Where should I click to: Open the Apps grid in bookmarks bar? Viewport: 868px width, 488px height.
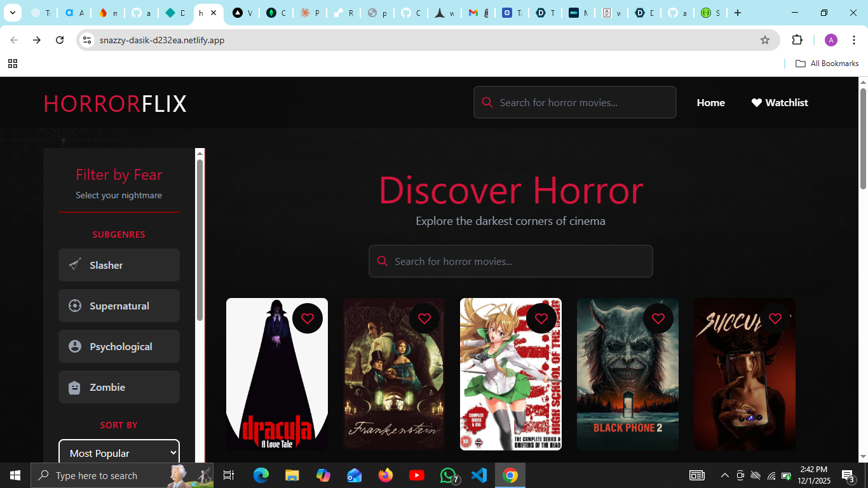[x=13, y=64]
